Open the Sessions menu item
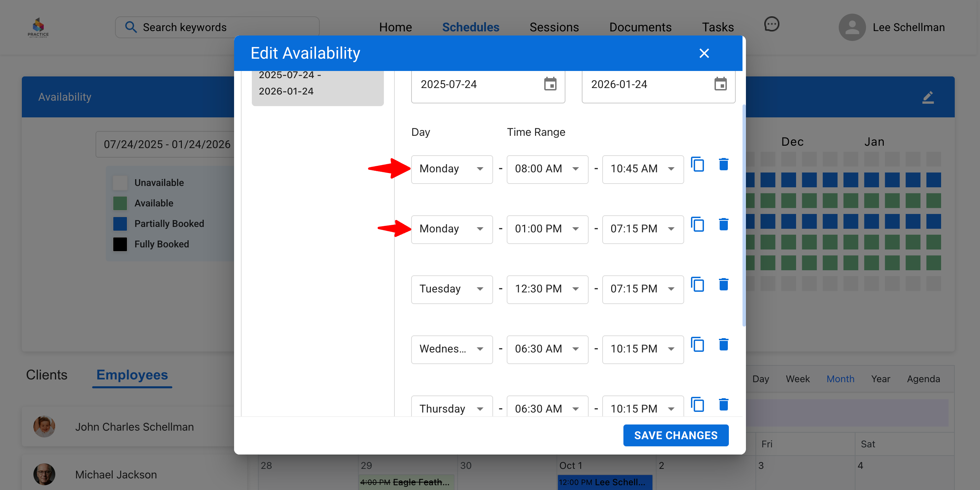 coord(554,27)
